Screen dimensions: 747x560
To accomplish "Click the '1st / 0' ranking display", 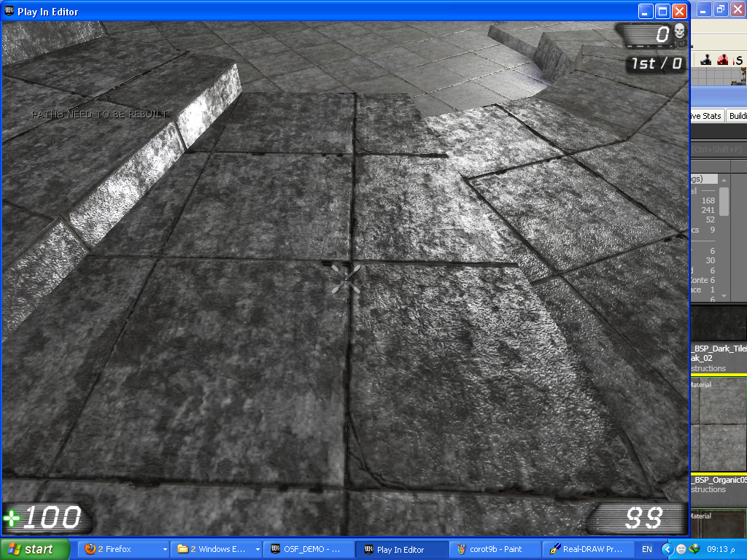I will tap(657, 63).
